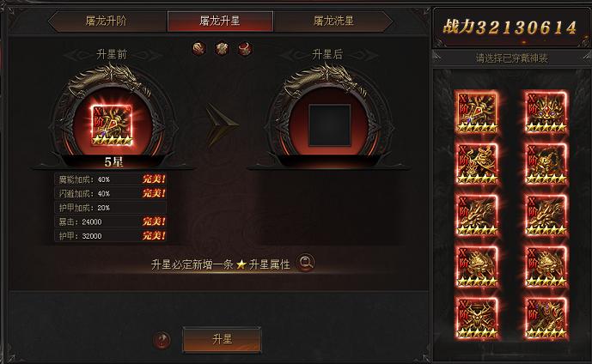Select the first round material icon at top
The image size is (592, 364).
[x=199, y=49]
